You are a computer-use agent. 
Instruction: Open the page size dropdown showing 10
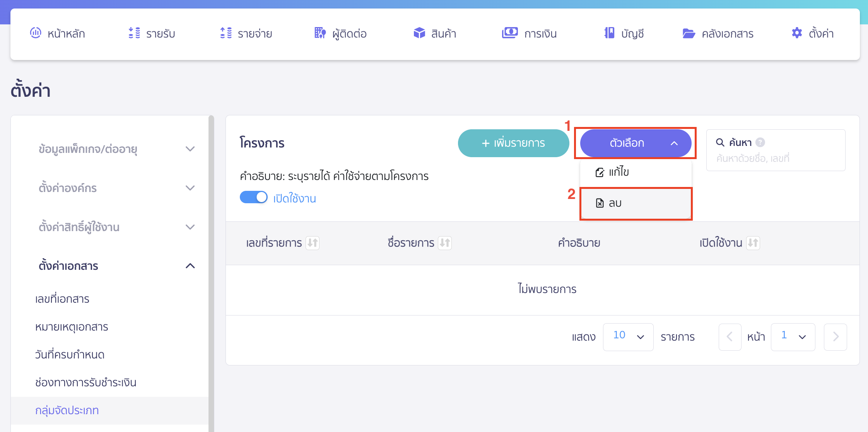627,337
